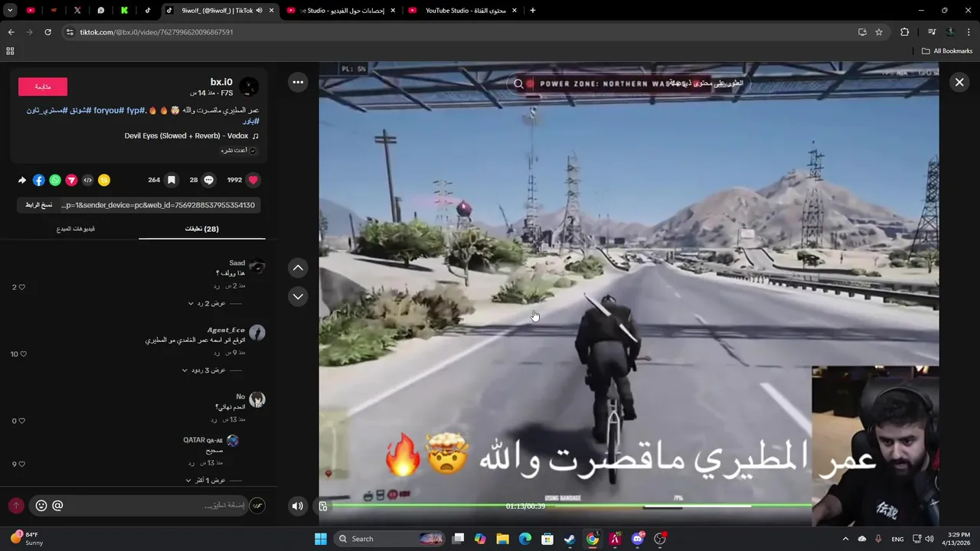The width and height of the screenshot is (980, 551).
Task: Close the 9iwolf_ TikTok tab
Action: pos(271,11)
